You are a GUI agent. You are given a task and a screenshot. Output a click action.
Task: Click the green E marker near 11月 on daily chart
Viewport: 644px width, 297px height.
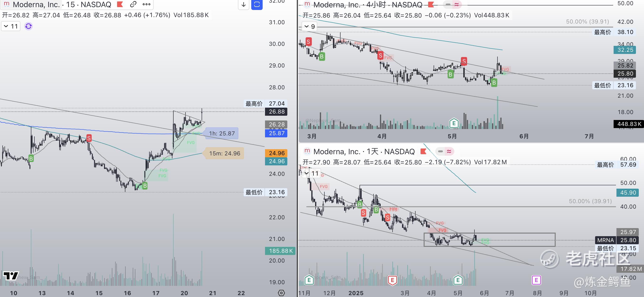click(309, 280)
